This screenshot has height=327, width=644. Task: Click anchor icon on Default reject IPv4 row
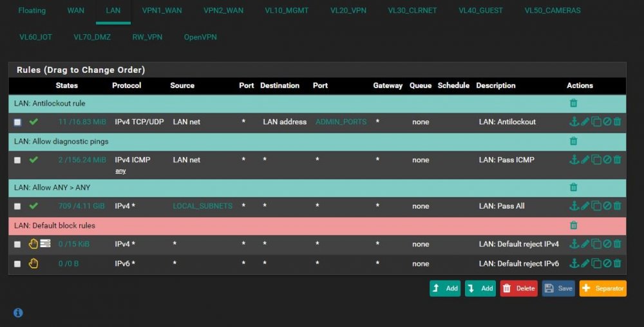574,244
